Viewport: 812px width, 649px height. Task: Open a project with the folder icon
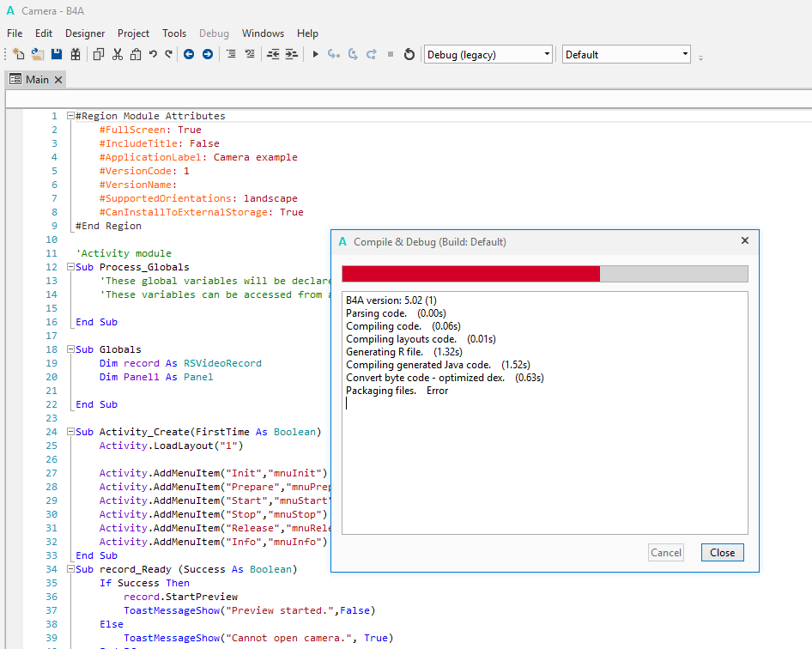pos(38,54)
